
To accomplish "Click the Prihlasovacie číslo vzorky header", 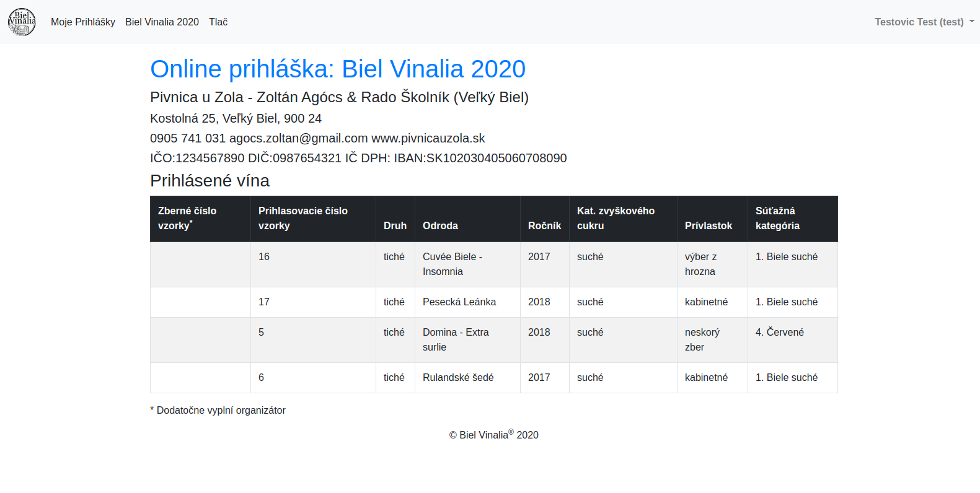I will 303,218.
